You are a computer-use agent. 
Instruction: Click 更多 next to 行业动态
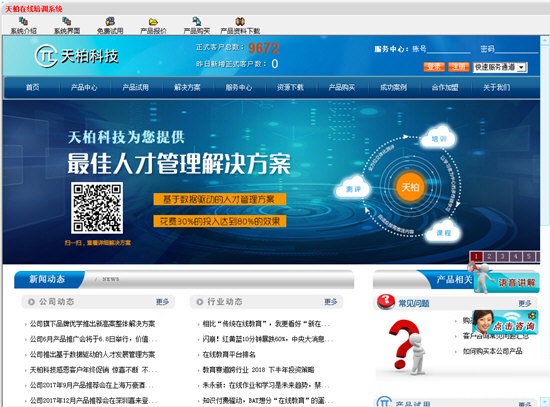pos(331,302)
